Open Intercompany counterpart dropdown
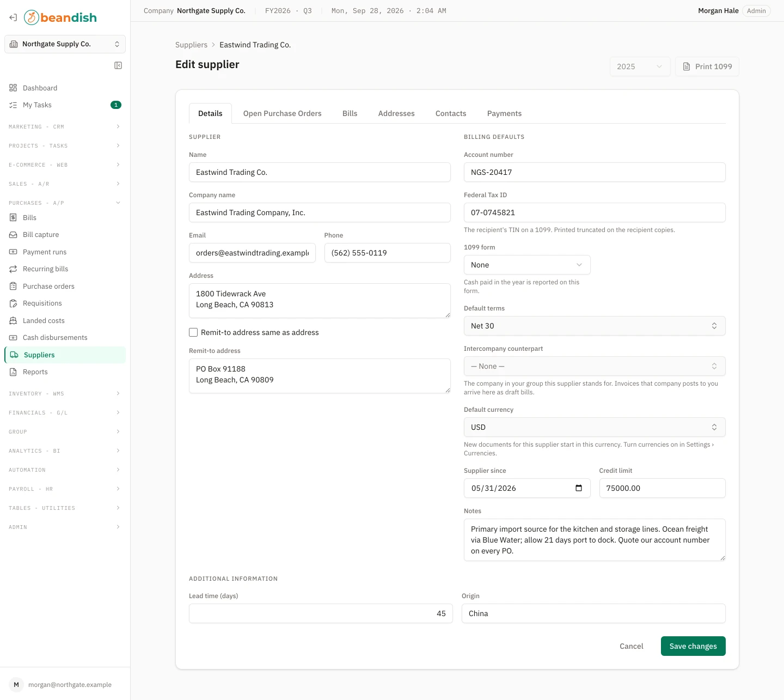 point(595,366)
